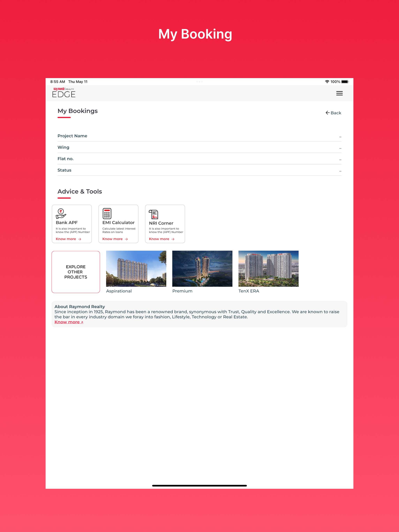The width and height of the screenshot is (399, 532).
Task: Select the Project Name row label
Action: 72,136
